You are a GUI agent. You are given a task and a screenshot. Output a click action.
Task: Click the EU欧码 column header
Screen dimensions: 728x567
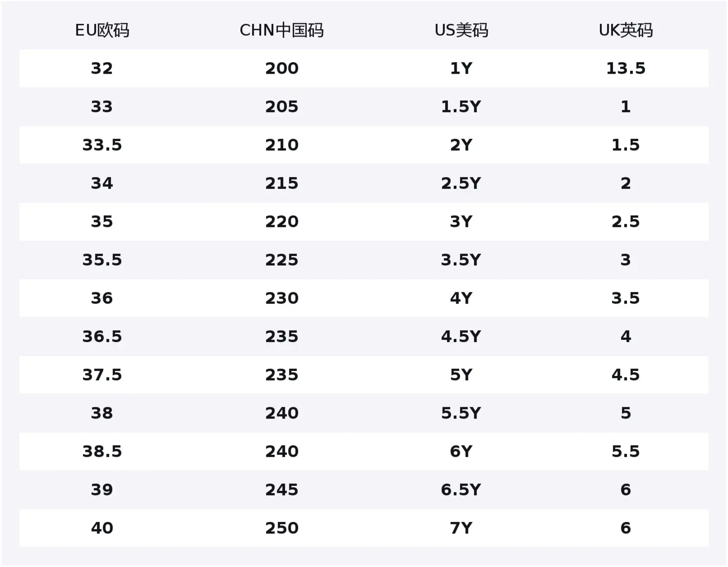point(102,30)
